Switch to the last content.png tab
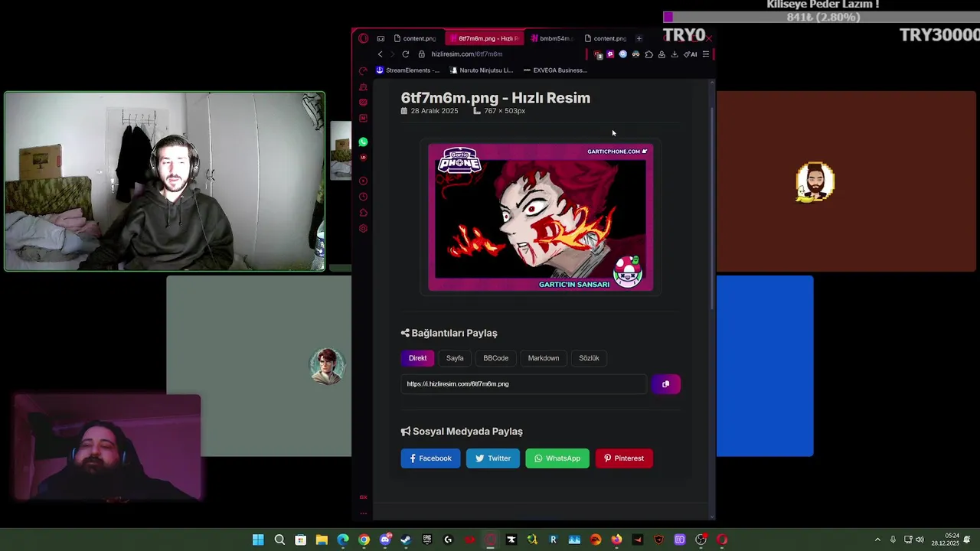 (607, 38)
